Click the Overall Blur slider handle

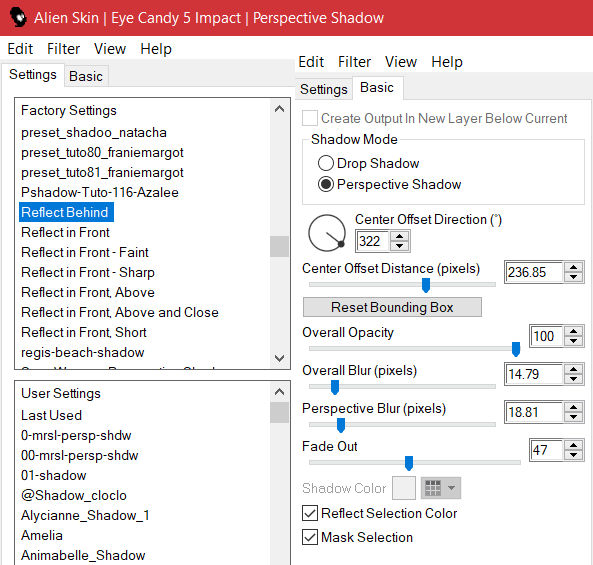(x=335, y=387)
